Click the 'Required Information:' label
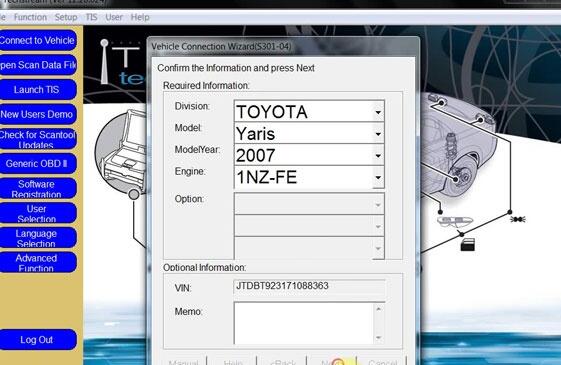 [x=206, y=86]
